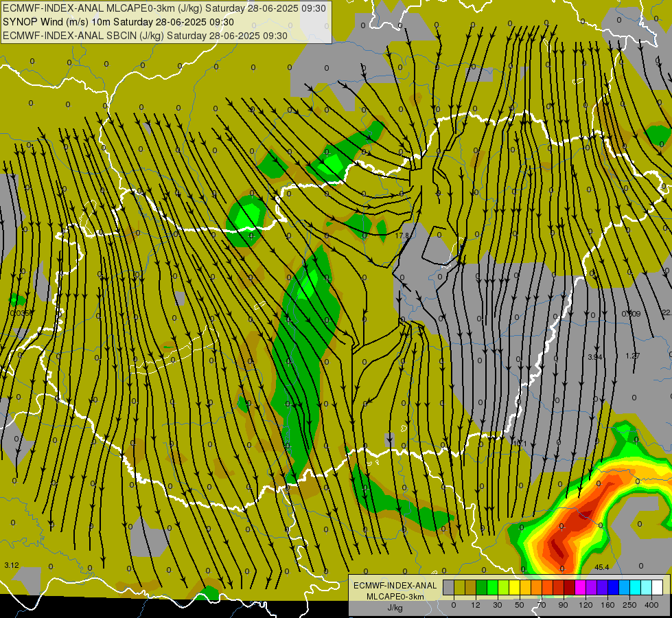Click legend label MLCAPE0-3km
Image resolution: width=672 pixels, height=618 pixels.
tap(395, 597)
